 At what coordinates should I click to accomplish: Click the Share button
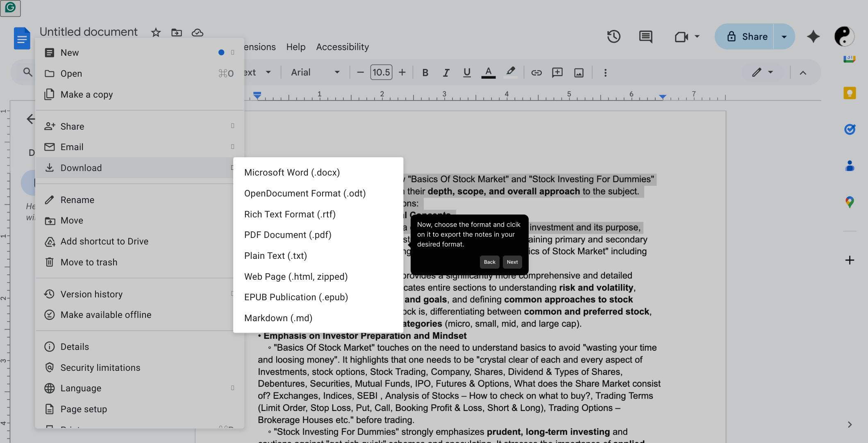pyautogui.click(x=745, y=37)
